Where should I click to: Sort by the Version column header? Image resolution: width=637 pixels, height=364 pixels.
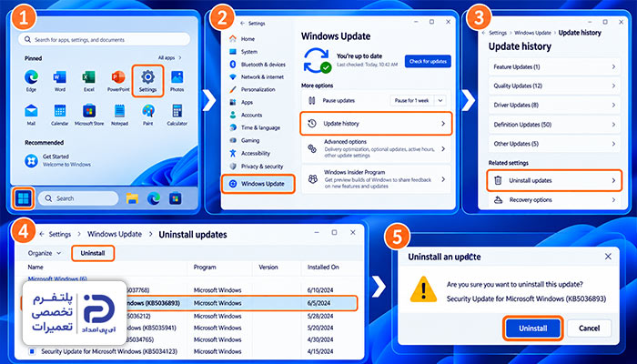coord(268,268)
